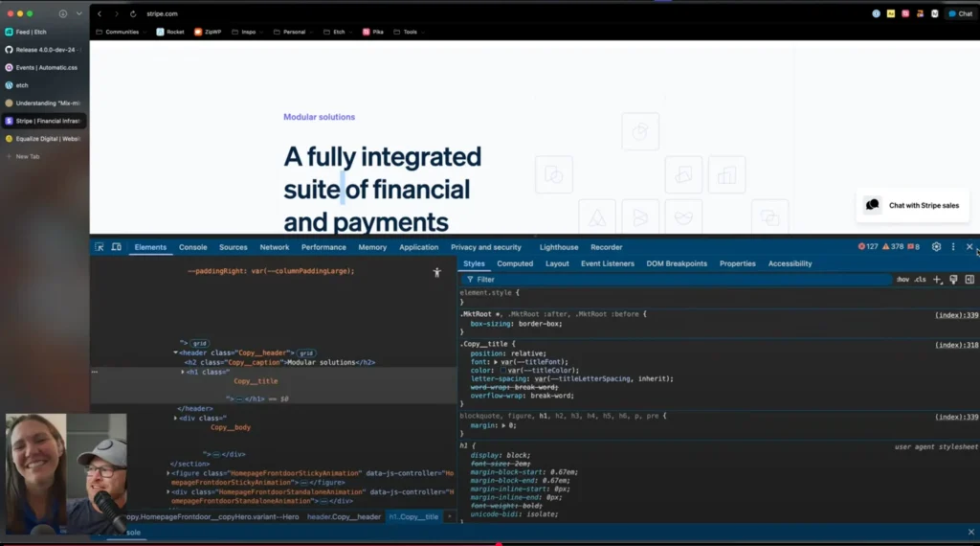Toggle the .cls element classes button
This screenshot has width=980, height=546.
click(x=920, y=280)
